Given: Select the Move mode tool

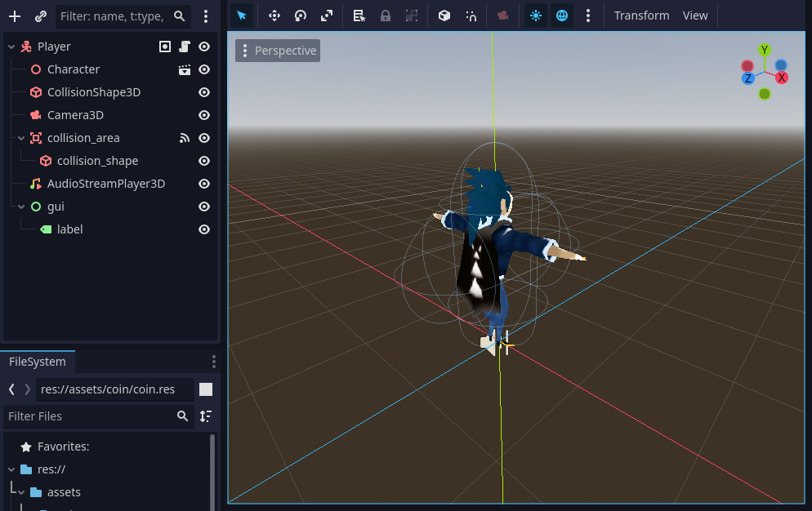Looking at the screenshot, I should pyautogui.click(x=274, y=16).
